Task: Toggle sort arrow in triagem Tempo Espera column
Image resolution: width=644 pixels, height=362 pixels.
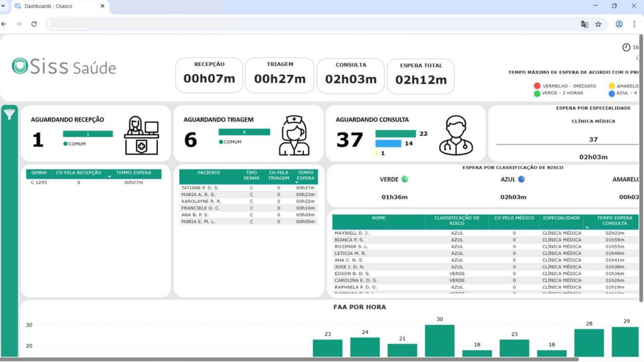Action: pos(297,182)
